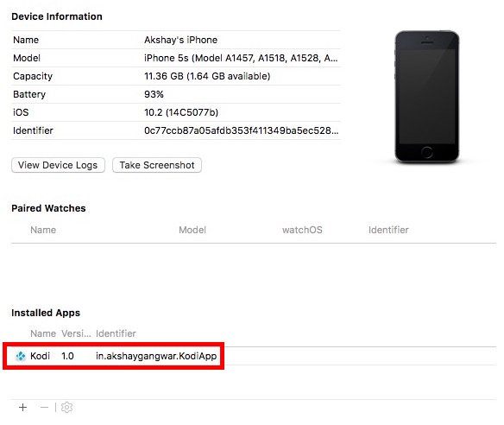Click the Model label in Device Information
This screenshot has width=504, height=425.
[27, 58]
